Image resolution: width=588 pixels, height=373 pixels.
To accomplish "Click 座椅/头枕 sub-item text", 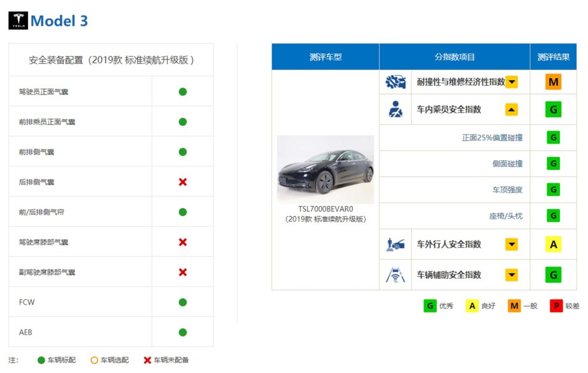I will [506, 216].
